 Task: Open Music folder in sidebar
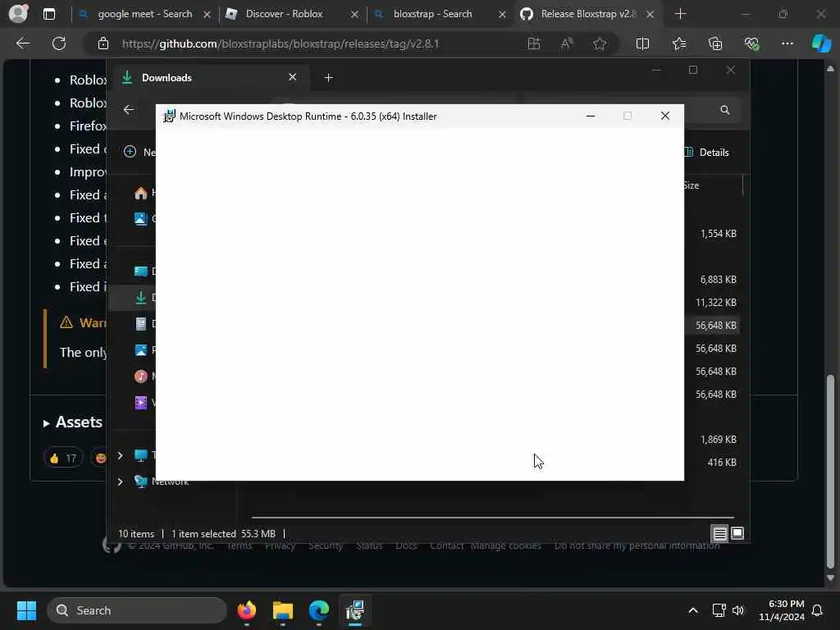click(x=141, y=376)
